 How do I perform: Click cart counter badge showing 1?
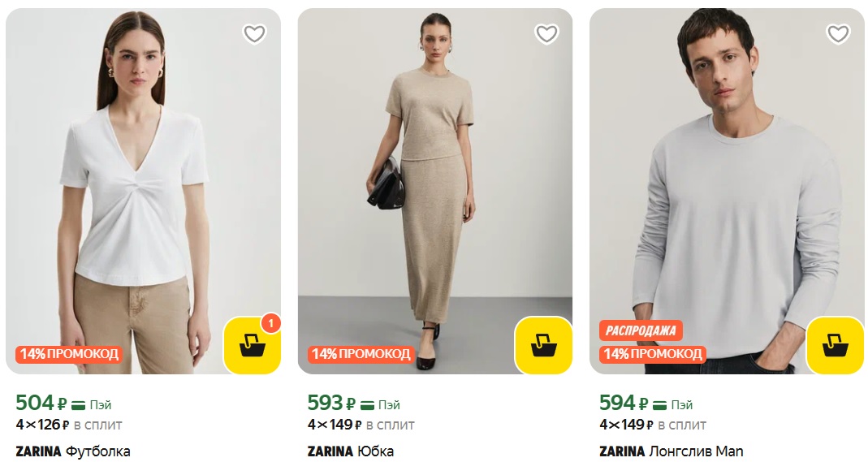coord(271,322)
